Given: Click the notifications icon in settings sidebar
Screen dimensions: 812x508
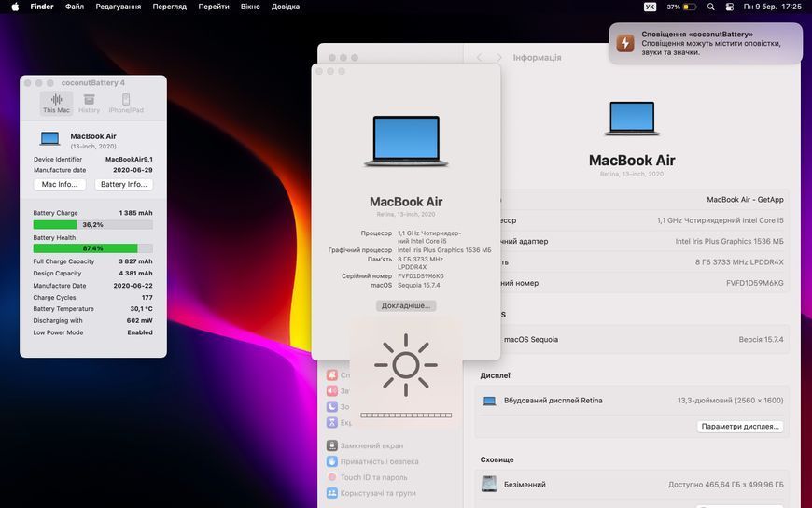Looking at the screenshot, I should coord(332,374).
